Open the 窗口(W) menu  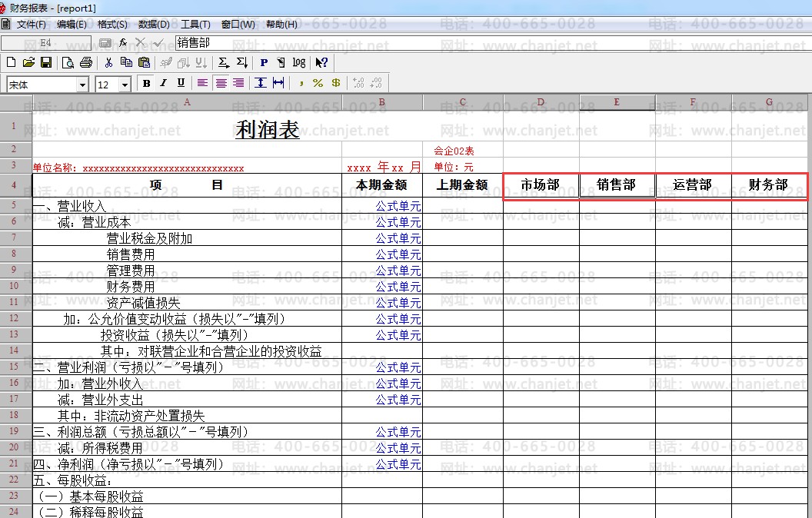click(238, 25)
